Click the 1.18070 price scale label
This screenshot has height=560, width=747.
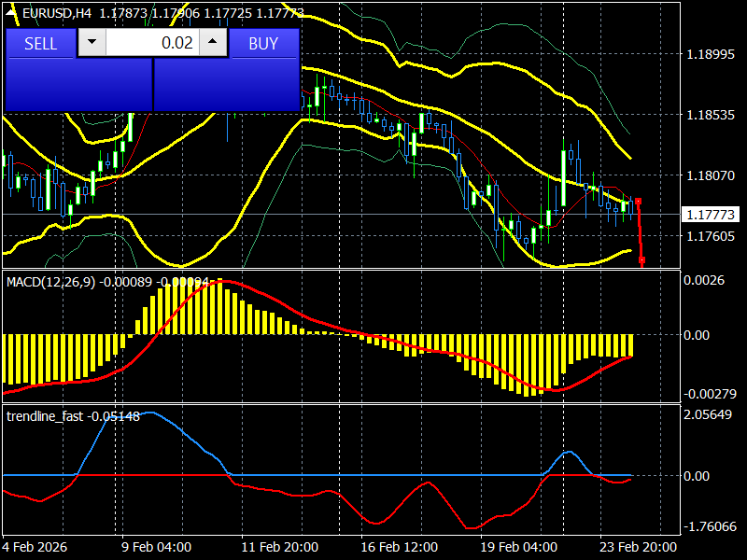click(711, 175)
